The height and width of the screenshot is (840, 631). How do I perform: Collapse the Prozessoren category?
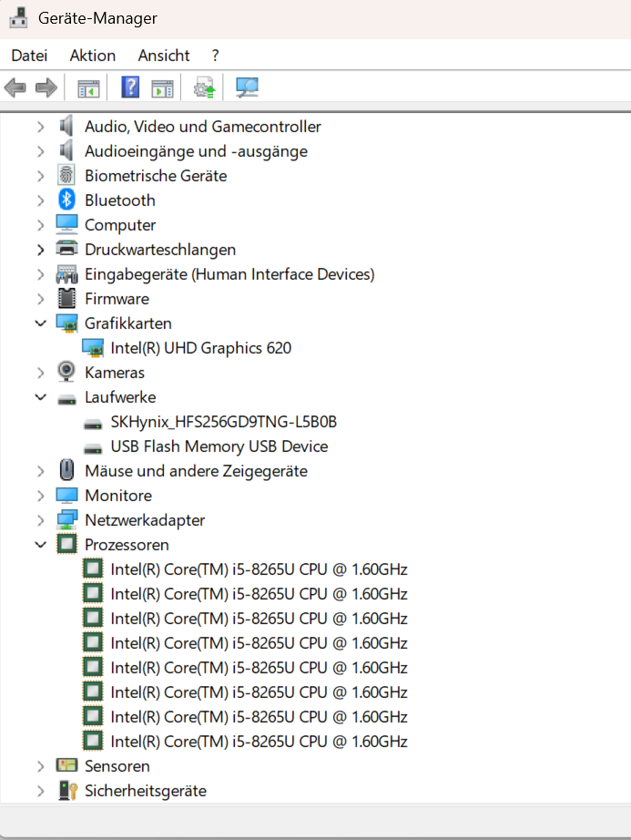point(41,544)
